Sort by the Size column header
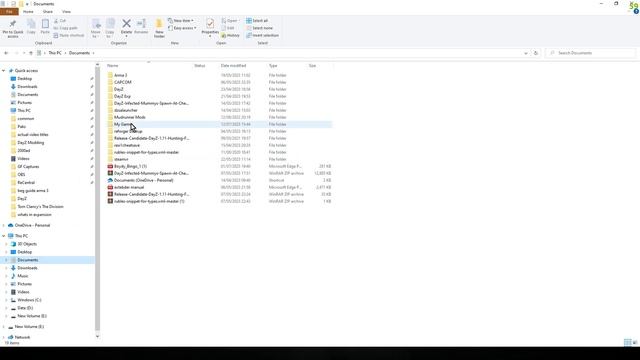 312,66
